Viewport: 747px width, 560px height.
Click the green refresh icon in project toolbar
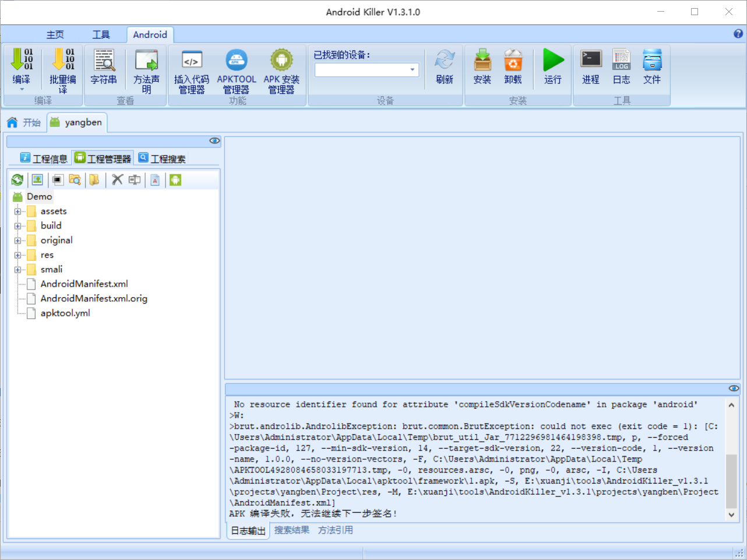(x=17, y=180)
